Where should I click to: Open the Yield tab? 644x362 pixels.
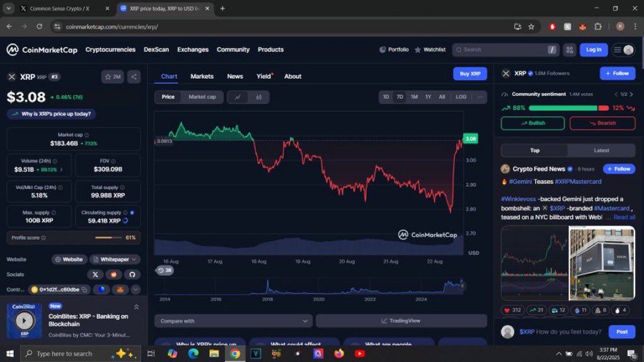point(264,76)
